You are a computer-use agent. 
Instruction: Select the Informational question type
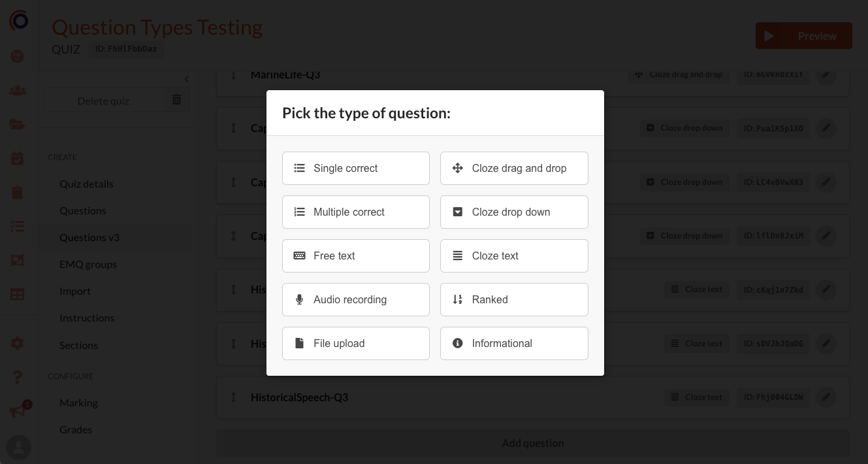[x=514, y=343]
